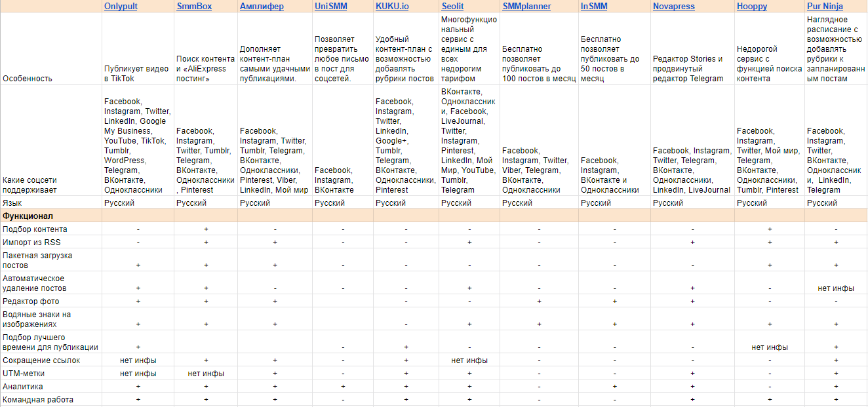Open the Hooppy service link

(752, 7)
